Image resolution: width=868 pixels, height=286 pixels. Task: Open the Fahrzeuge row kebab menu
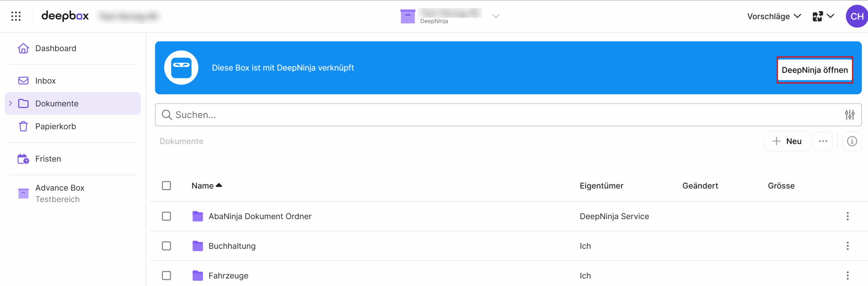848,275
